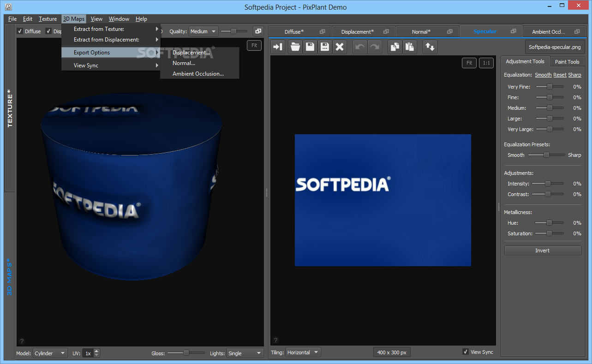Click the Invert button
This screenshot has height=364, width=592.
point(542,251)
